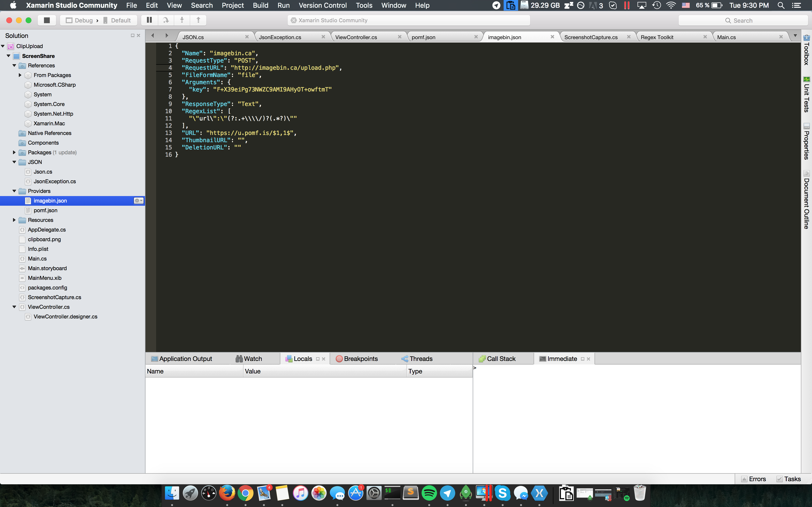Open the Version Control menu

pos(322,5)
